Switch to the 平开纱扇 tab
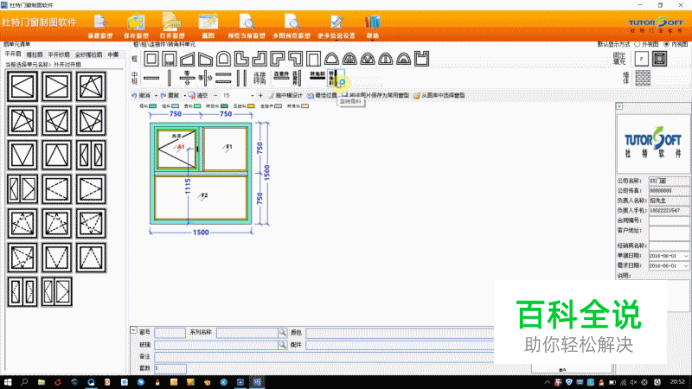692x389 pixels. [59, 54]
